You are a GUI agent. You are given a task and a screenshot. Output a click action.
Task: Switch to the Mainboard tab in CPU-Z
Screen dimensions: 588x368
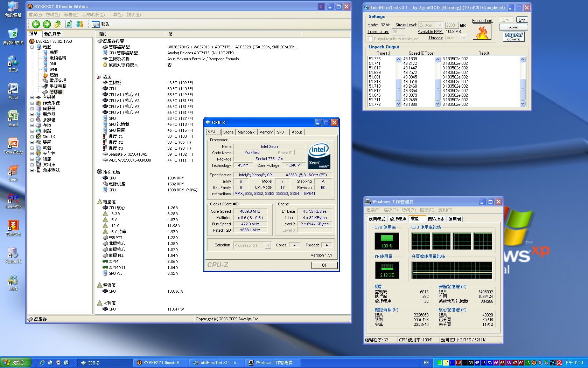246,132
